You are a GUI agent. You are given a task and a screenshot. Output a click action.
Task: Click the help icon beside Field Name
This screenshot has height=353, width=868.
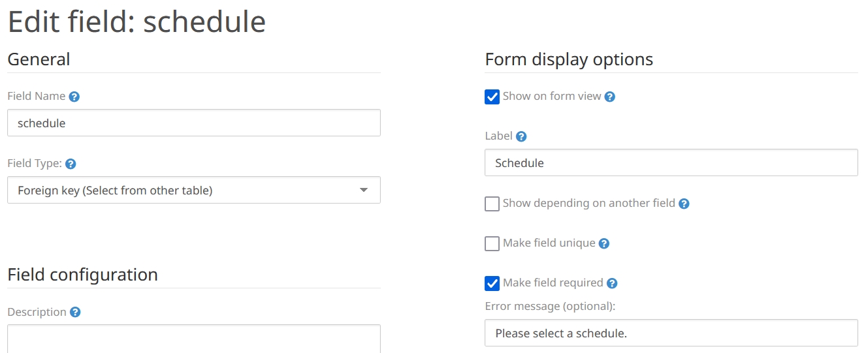[x=74, y=97]
